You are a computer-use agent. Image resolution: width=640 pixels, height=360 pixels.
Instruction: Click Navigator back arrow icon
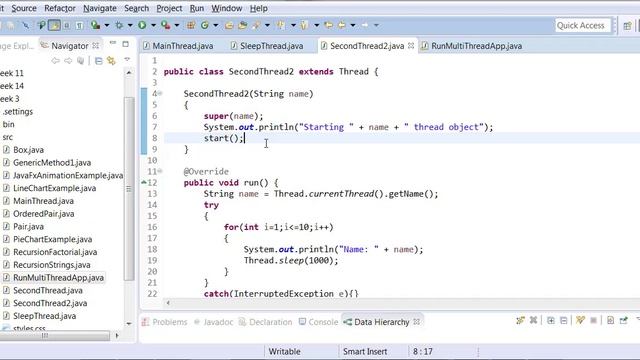(56, 61)
